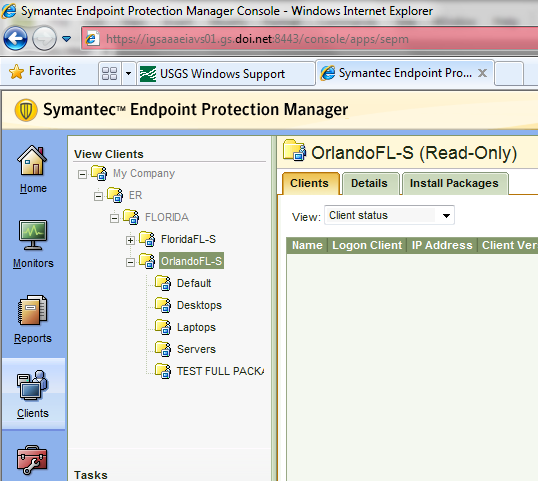Sort by the Client Ver column header
The width and height of the screenshot is (538, 481).
[508, 245]
